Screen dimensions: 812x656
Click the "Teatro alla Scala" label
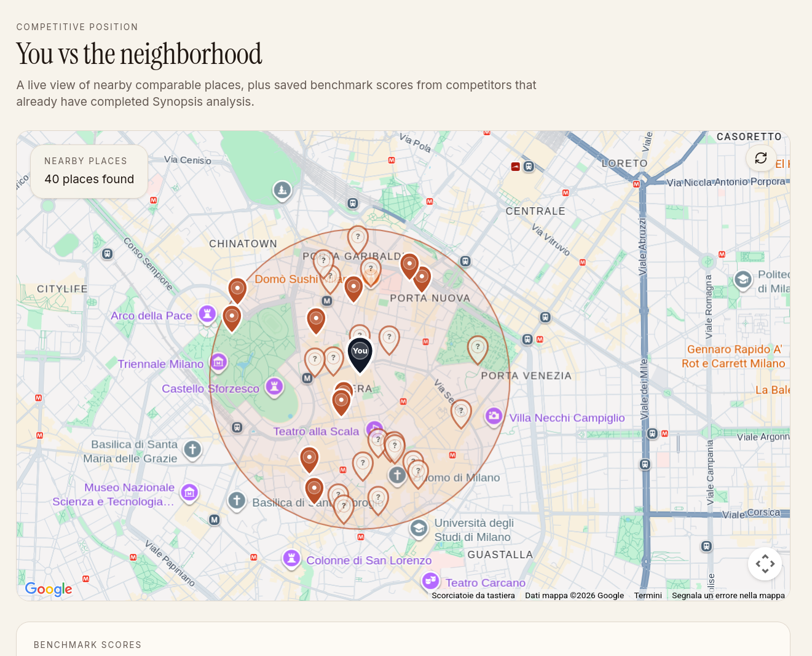pyautogui.click(x=316, y=432)
